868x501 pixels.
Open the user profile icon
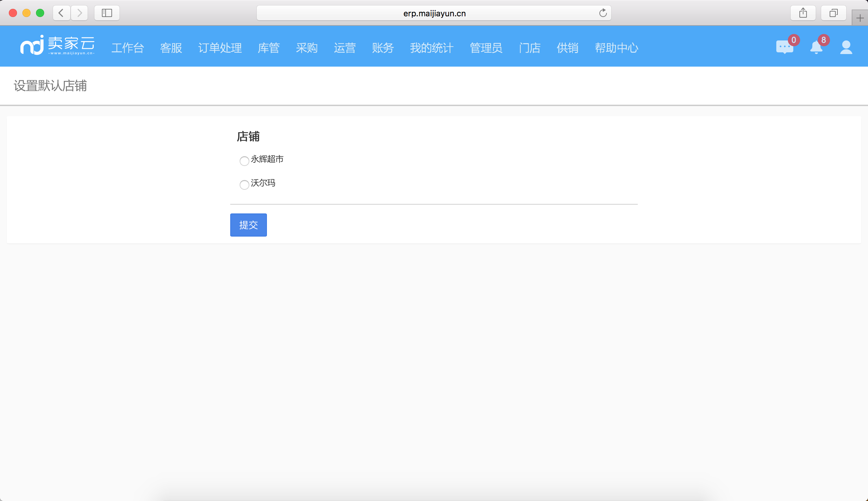[846, 48]
